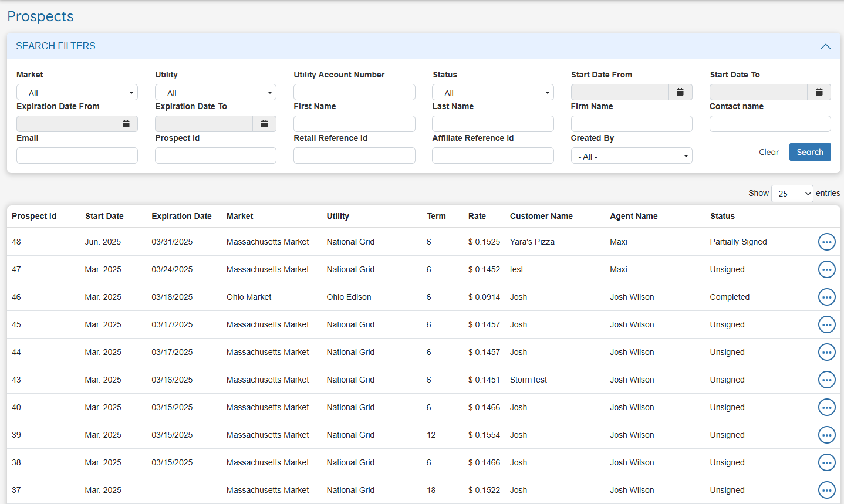
Task: Sort by Market column header
Action: coord(240,216)
